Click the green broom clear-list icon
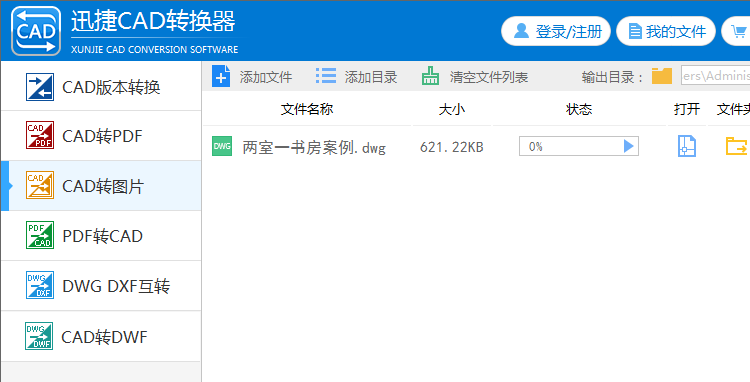 coord(430,76)
